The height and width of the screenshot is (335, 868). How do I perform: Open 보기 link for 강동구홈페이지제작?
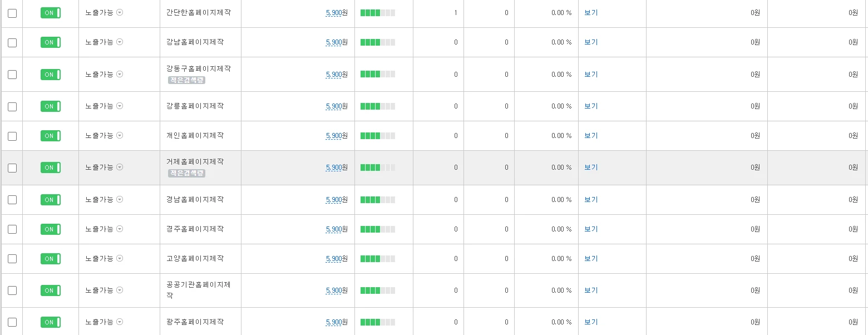(x=590, y=75)
